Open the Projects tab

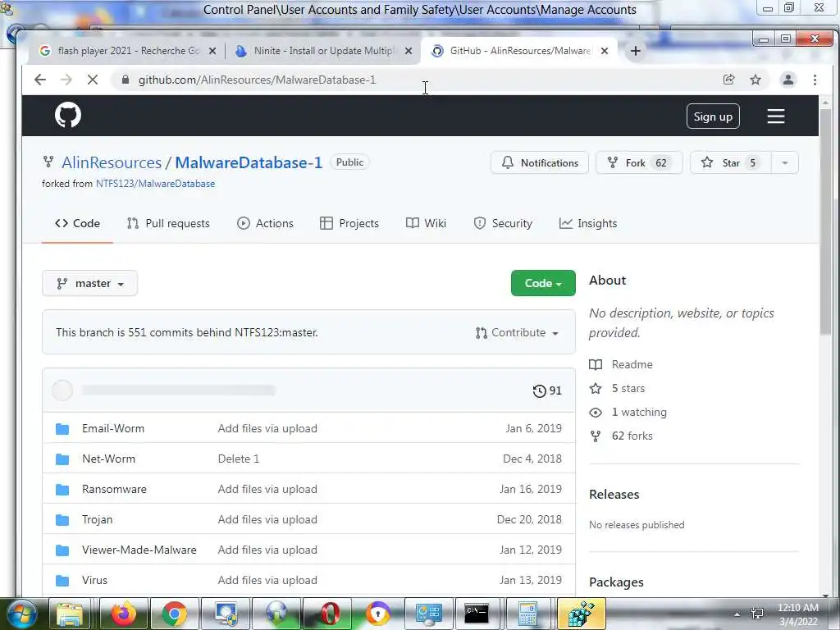coord(349,223)
